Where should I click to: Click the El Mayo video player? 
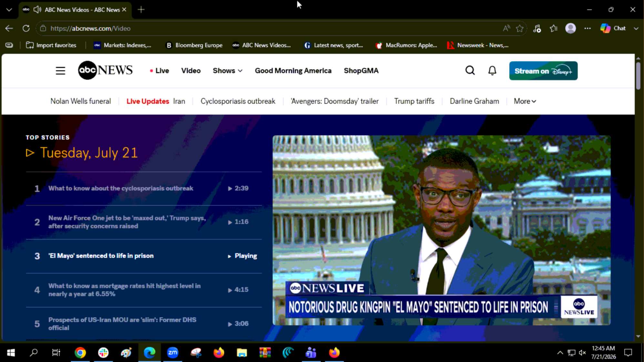click(x=441, y=230)
